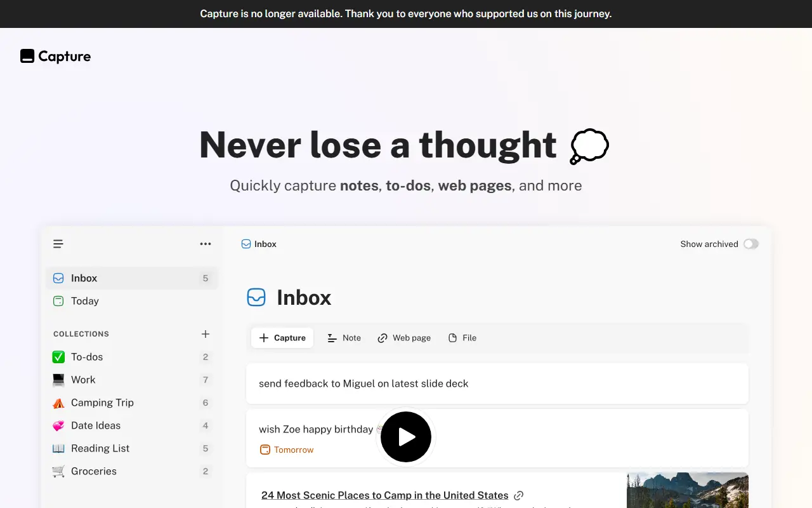Click the Inbox count badge 5
Viewport: 812px width, 508px height.
pyautogui.click(x=206, y=278)
